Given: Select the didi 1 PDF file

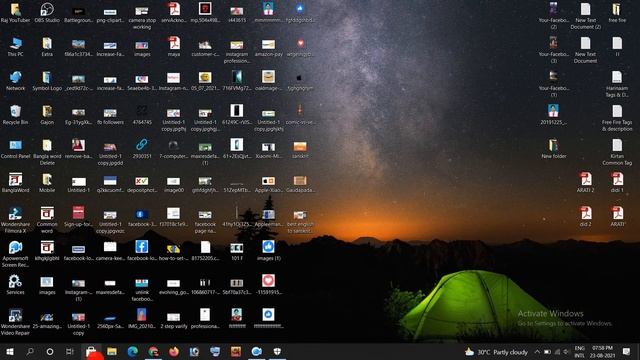Looking at the screenshot, I should coord(617,180).
